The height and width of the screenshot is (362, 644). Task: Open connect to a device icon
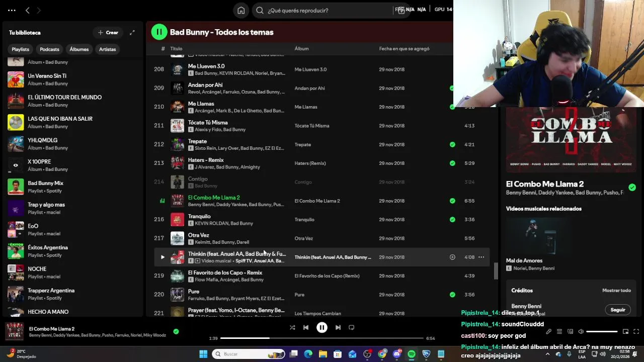click(570, 332)
